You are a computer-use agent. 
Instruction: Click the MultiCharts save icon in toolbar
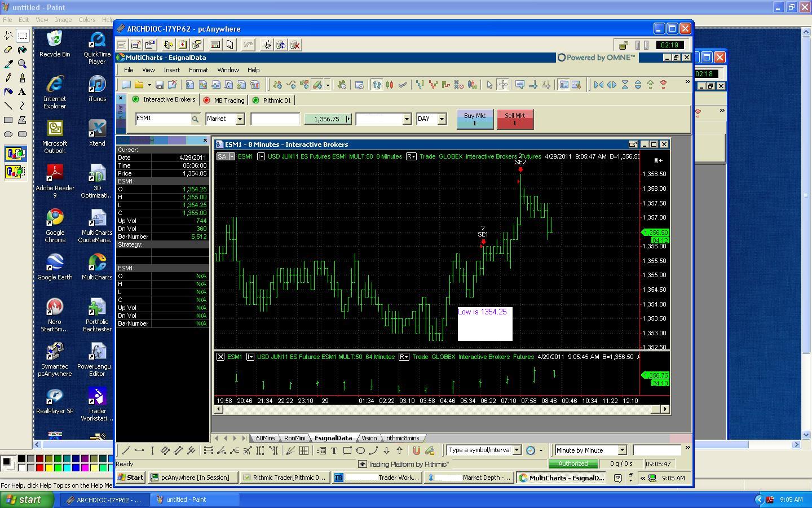(x=160, y=85)
